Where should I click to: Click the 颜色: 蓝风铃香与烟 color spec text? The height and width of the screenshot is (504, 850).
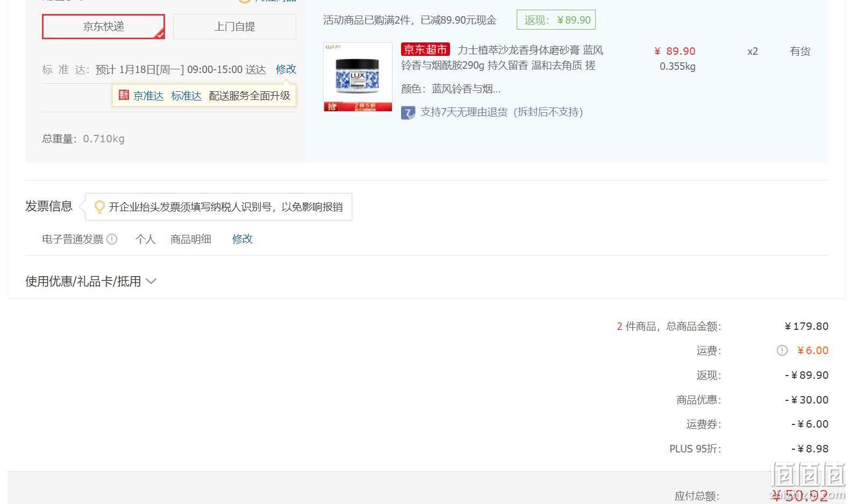pos(451,89)
